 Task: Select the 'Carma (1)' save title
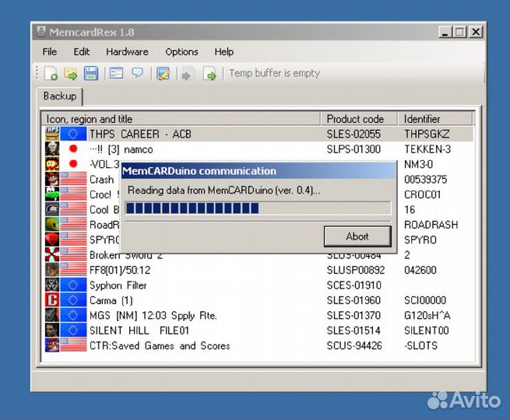point(111,300)
